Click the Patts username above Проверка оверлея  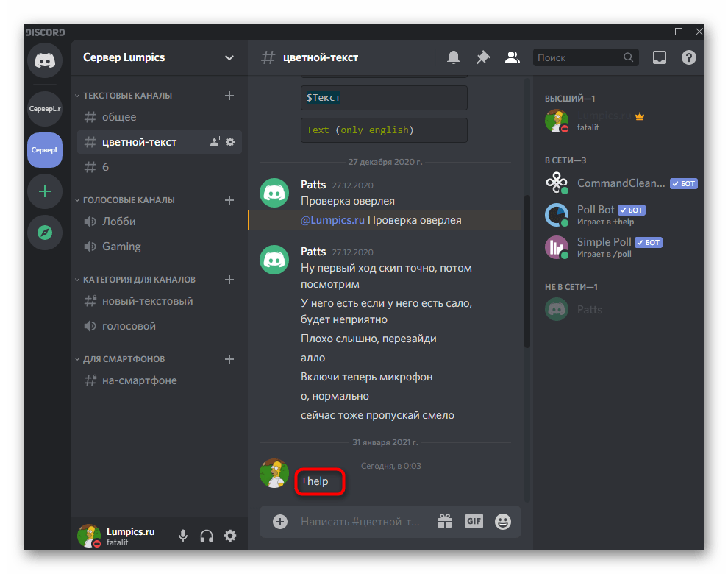click(313, 185)
